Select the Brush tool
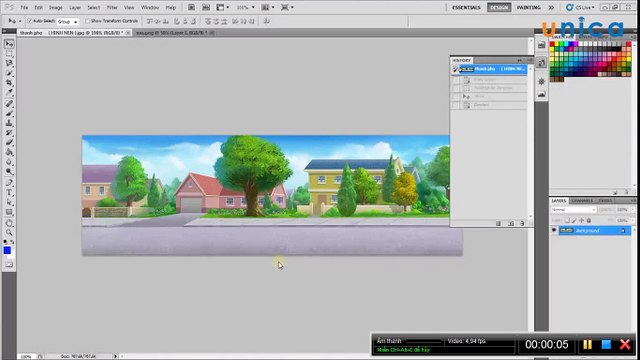This screenshot has height=360, width=640. click(x=9, y=113)
